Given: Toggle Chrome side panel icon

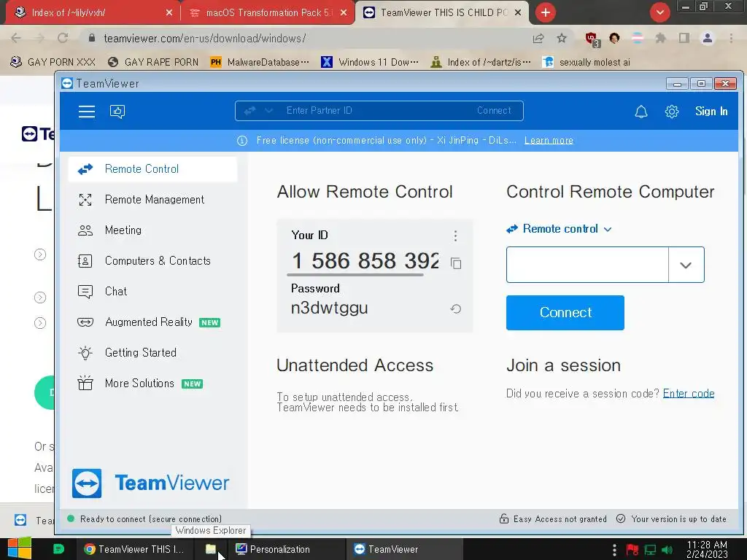Looking at the screenshot, I should (x=684, y=38).
